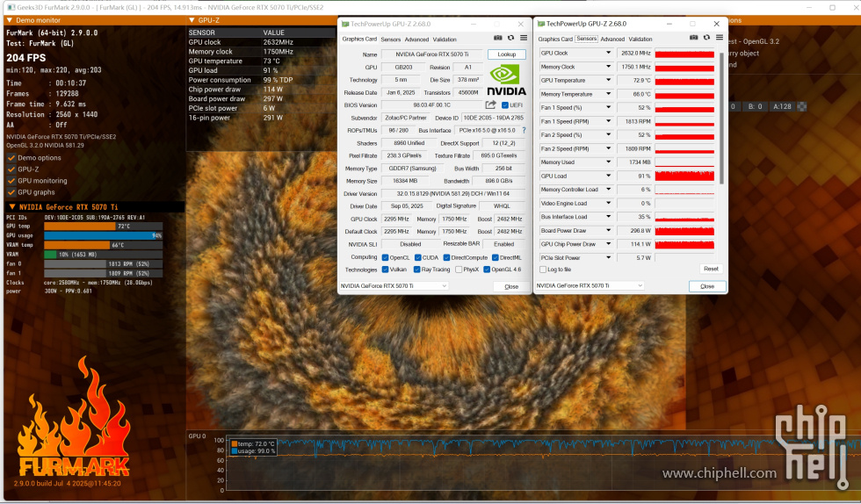Open the hamburger menu in the Sensors GPU-Z window
The width and height of the screenshot is (861, 504).
pyautogui.click(x=720, y=38)
